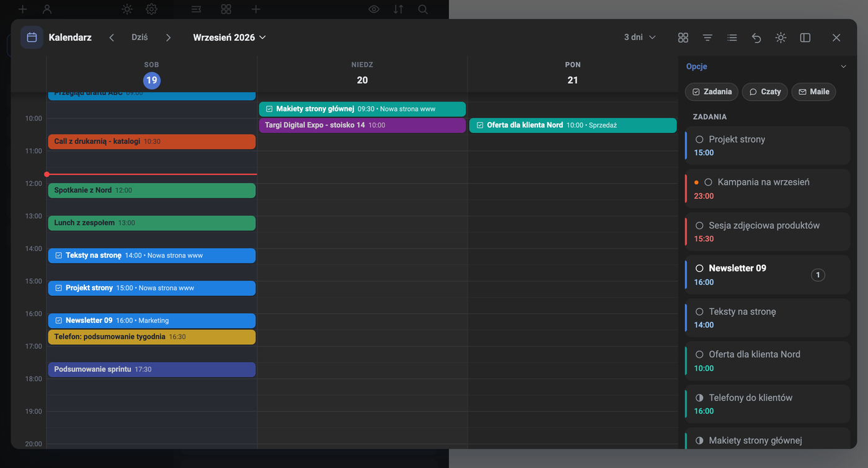Viewport: 868px width, 468px height.
Task: Open the four-squares grid view in calendar toolbar
Action: [683, 38]
